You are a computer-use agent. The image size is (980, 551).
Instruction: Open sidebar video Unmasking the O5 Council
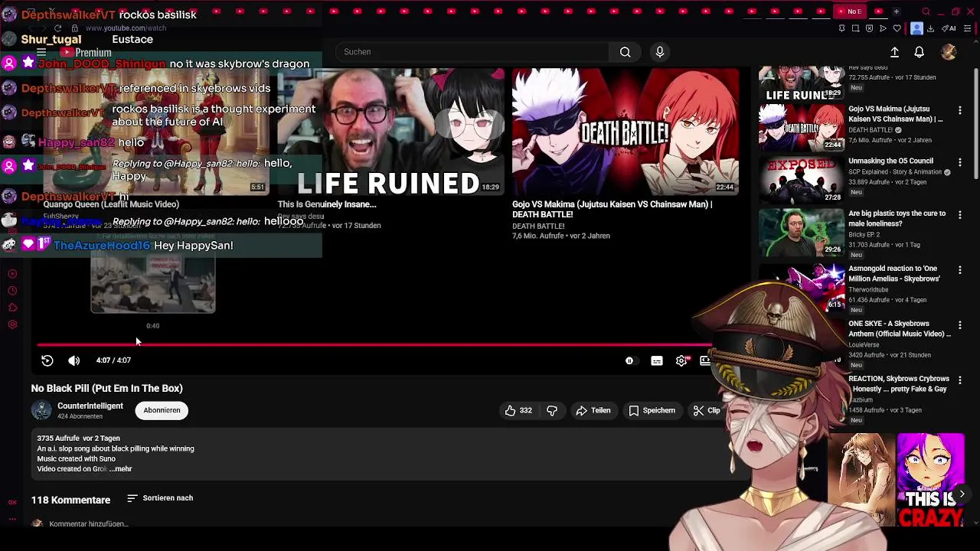coord(890,161)
